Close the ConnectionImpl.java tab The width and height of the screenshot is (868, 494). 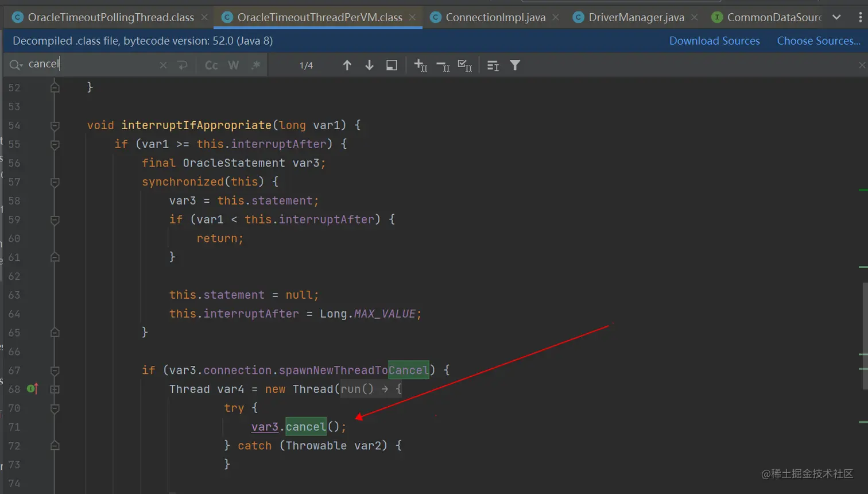pos(555,18)
